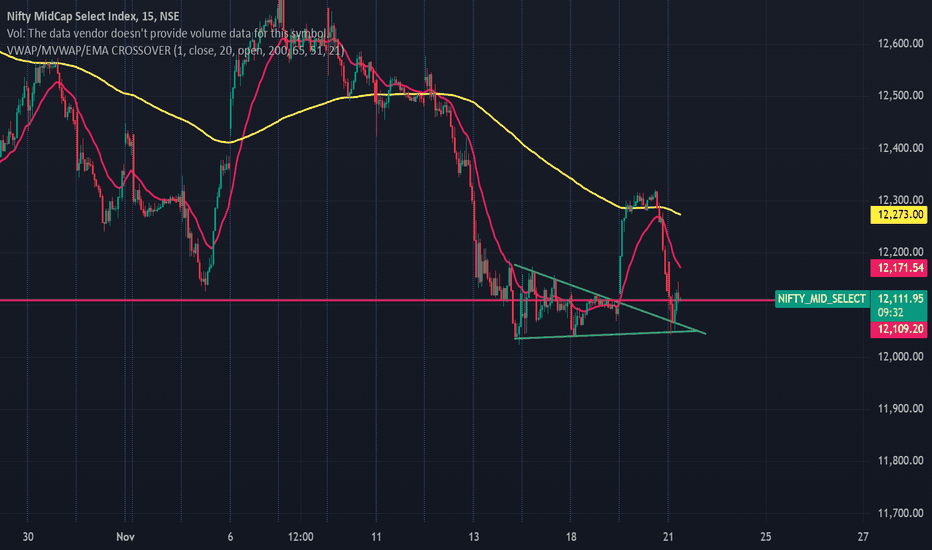932x550 pixels.
Task: Click the 12,000.00 price axis label
Action: coord(900,357)
